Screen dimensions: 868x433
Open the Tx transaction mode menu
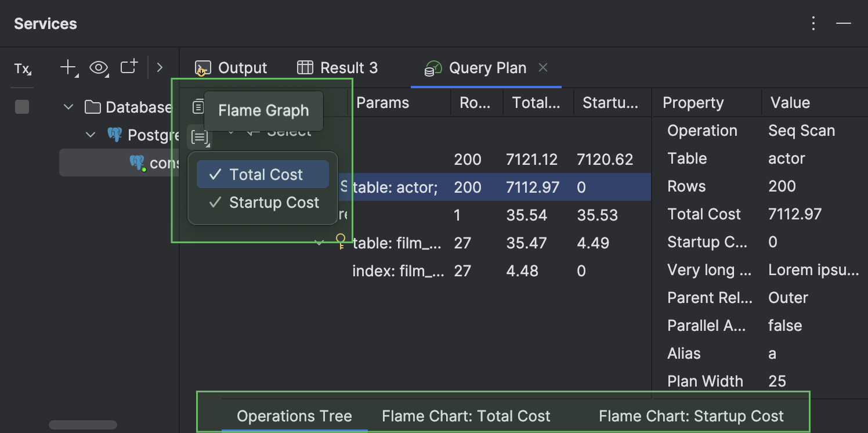click(22, 69)
